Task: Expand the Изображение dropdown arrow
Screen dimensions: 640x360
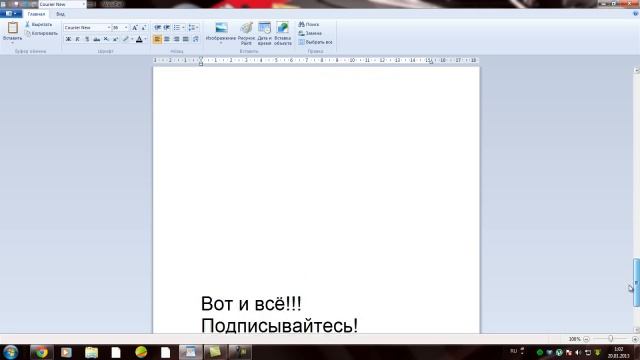Action: pyautogui.click(x=221, y=43)
